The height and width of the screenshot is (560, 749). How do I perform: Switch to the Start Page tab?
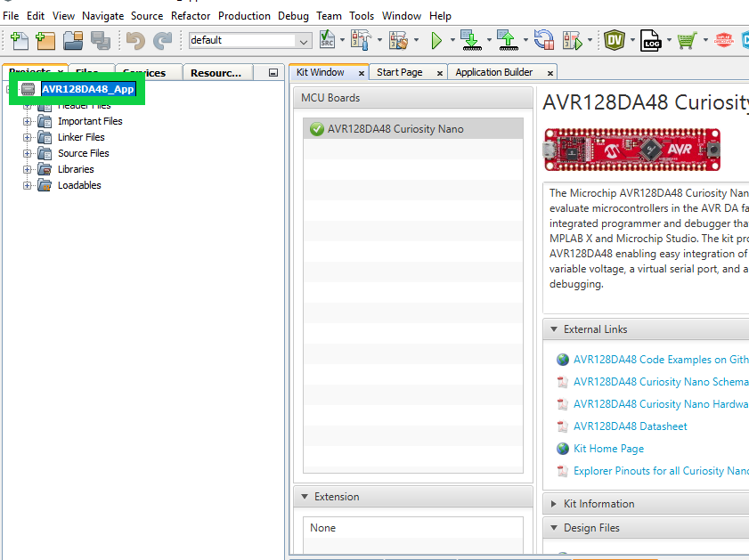(x=399, y=72)
